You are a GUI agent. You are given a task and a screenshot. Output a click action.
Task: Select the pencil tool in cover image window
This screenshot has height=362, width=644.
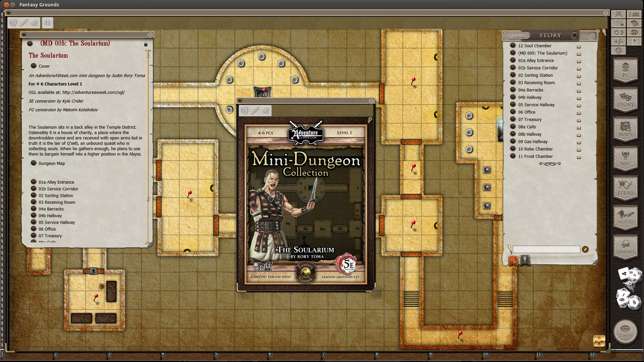coord(255,111)
